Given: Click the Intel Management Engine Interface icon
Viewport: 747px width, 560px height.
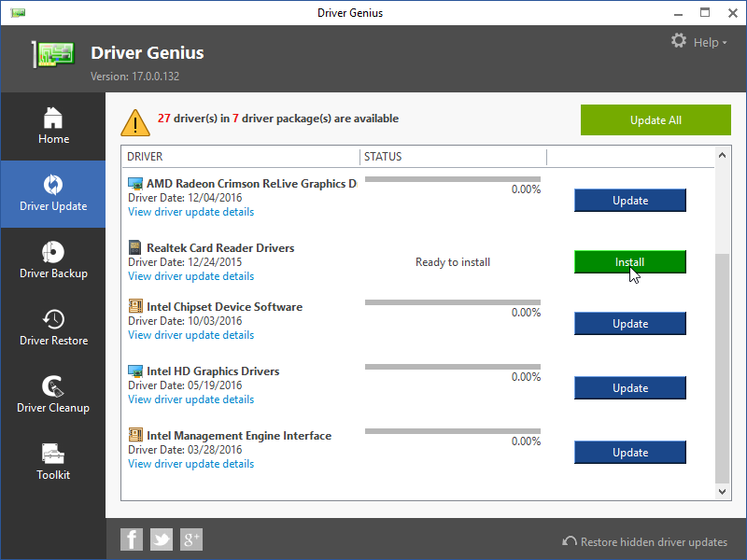Looking at the screenshot, I should pos(135,435).
